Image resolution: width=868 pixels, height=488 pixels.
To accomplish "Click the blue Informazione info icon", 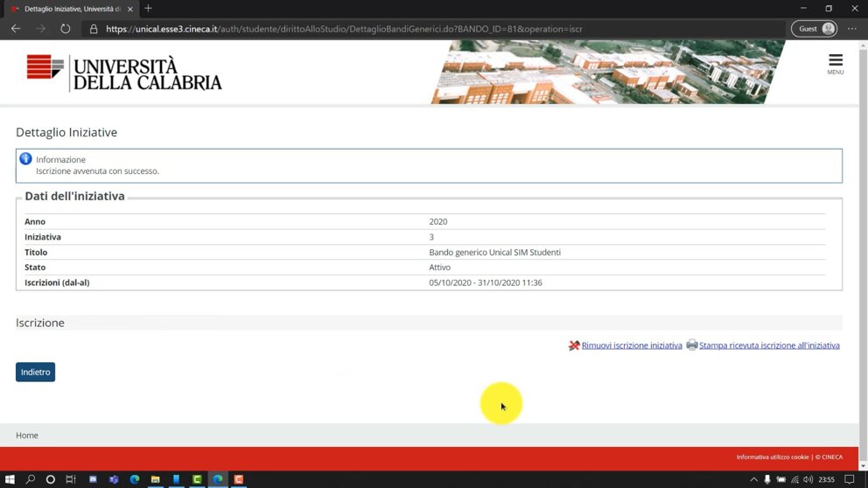I will tap(25, 159).
